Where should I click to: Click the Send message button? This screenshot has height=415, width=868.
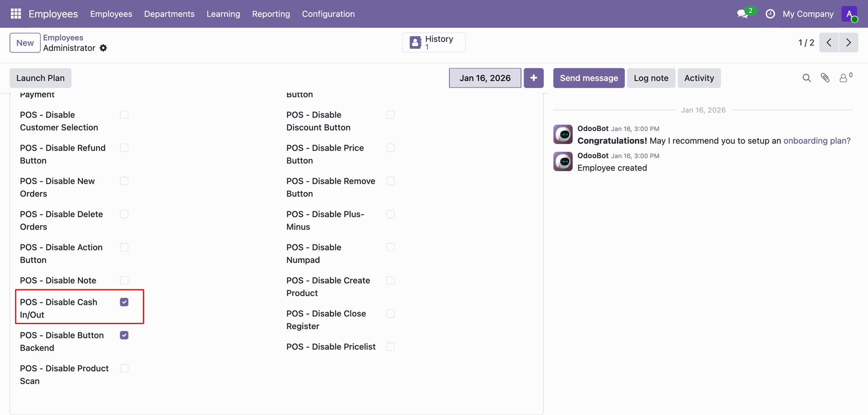point(589,78)
